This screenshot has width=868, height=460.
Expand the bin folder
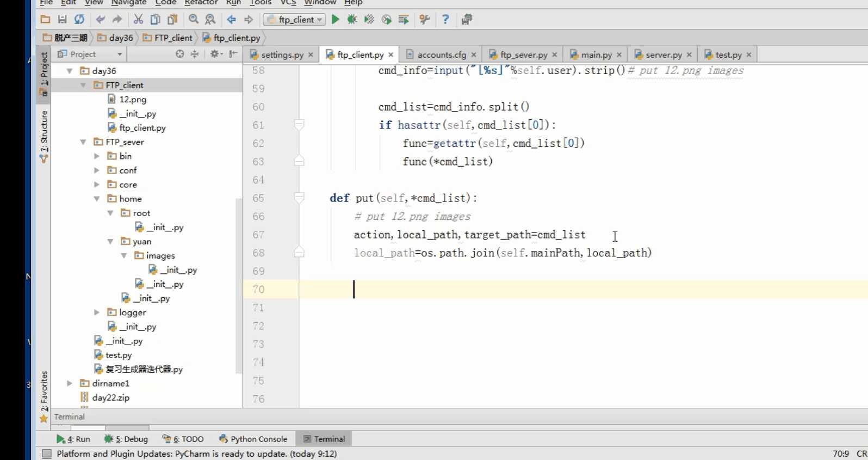pyautogui.click(x=97, y=156)
